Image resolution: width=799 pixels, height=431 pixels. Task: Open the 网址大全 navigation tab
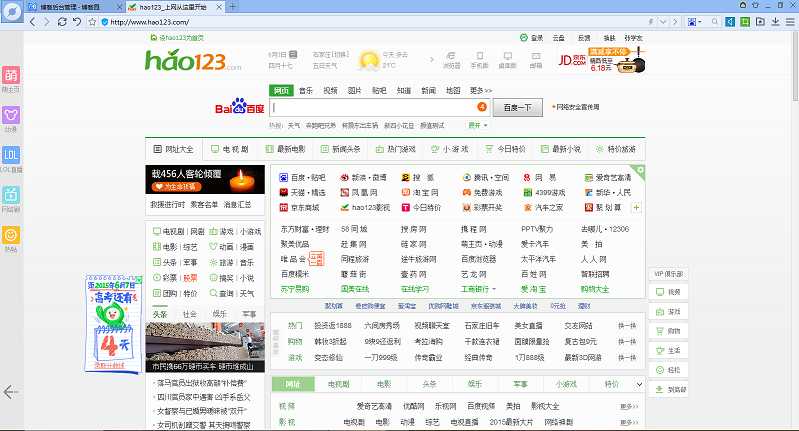coord(174,149)
